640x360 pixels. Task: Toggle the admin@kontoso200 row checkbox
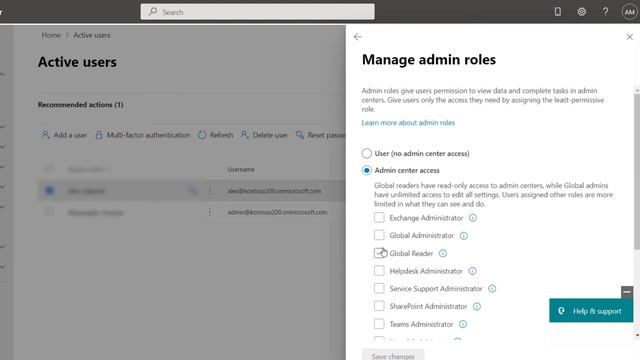(49, 212)
